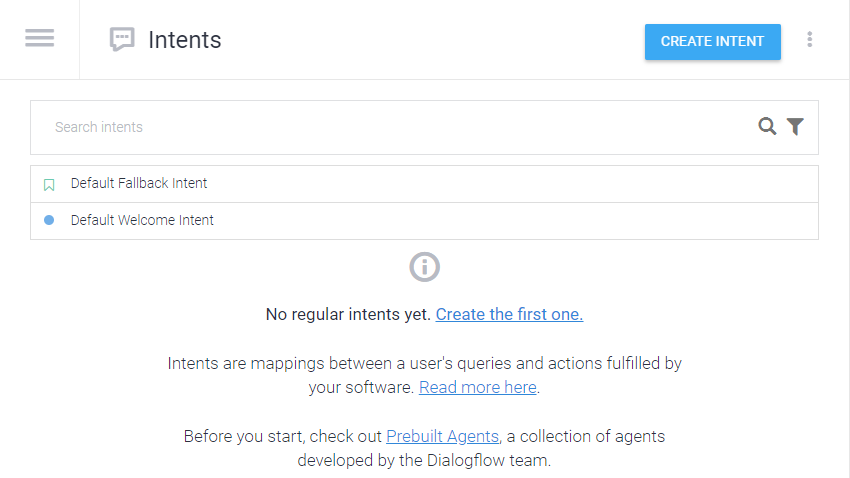850x478 pixels.
Task: Open the three-dot more options menu
Action: pos(810,40)
